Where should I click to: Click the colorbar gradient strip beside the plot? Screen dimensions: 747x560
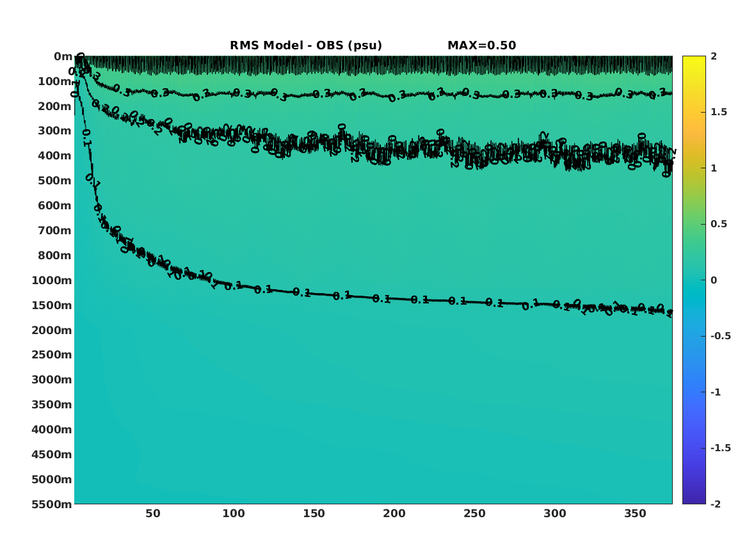coord(694,280)
